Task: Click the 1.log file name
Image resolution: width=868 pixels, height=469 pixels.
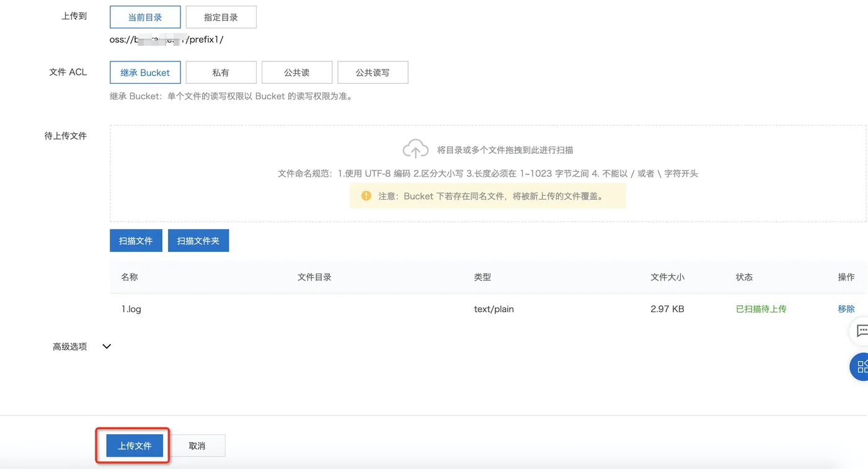Action: pos(131,309)
